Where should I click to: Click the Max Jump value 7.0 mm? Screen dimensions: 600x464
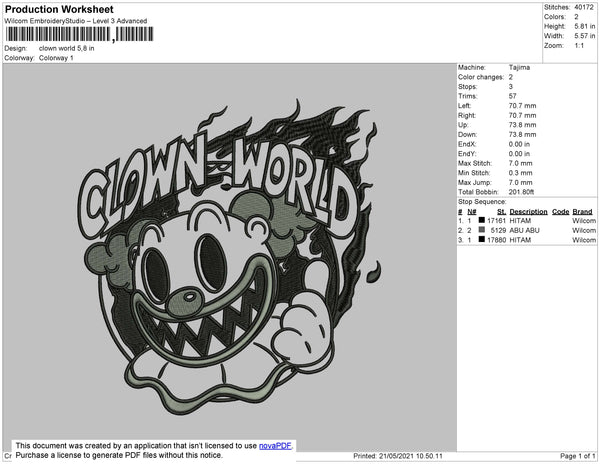point(520,182)
